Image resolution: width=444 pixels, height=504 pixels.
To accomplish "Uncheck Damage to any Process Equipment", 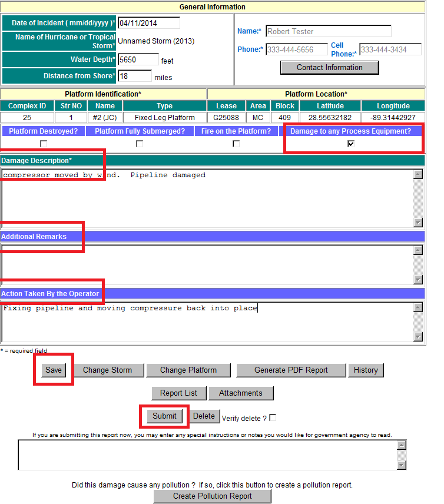I will tap(351, 144).
